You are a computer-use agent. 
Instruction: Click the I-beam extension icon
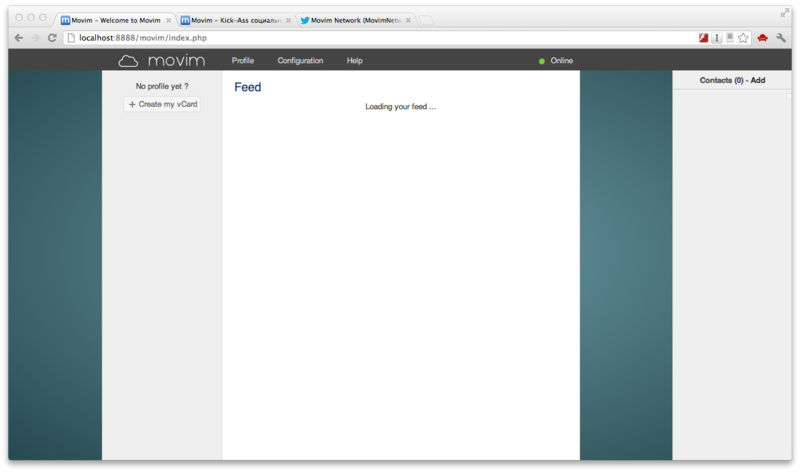coord(717,38)
